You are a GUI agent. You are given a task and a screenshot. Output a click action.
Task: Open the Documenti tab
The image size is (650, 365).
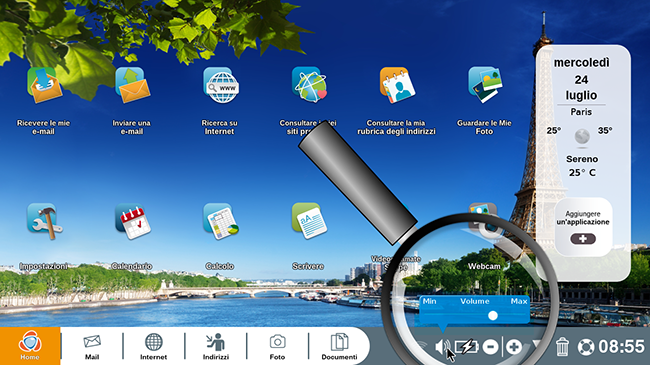click(x=339, y=346)
